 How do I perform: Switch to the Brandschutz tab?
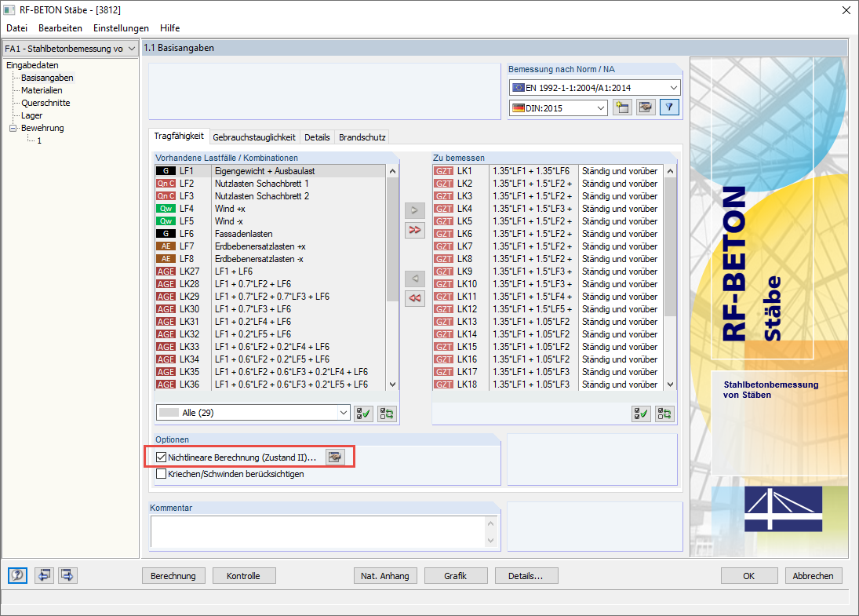click(x=362, y=137)
